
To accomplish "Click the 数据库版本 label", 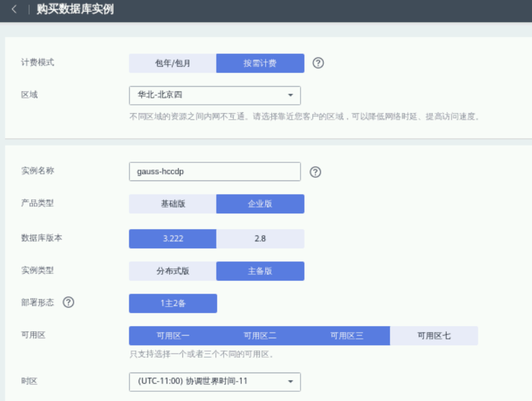I will click(42, 238).
